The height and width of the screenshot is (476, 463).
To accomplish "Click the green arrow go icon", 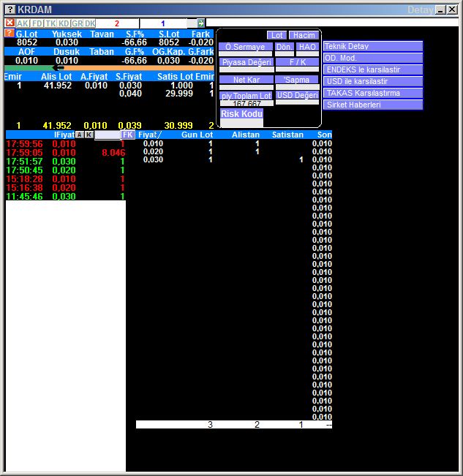I will 201,23.
